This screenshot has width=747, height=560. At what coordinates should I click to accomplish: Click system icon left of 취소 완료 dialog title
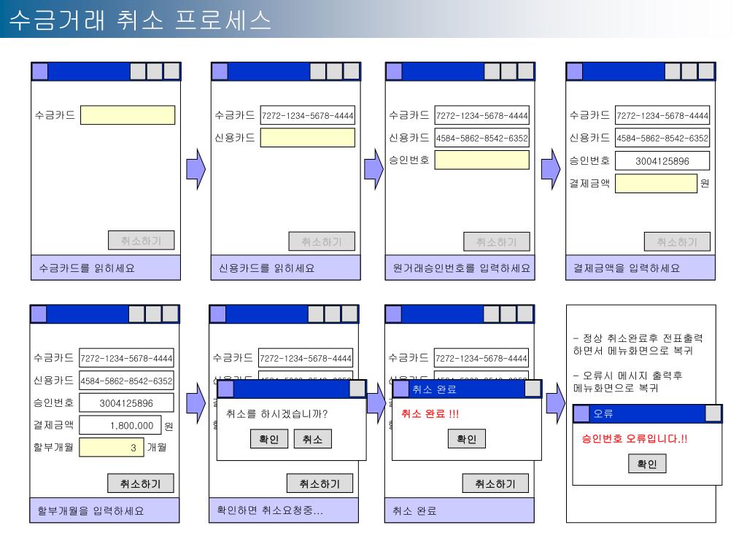(400, 389)
